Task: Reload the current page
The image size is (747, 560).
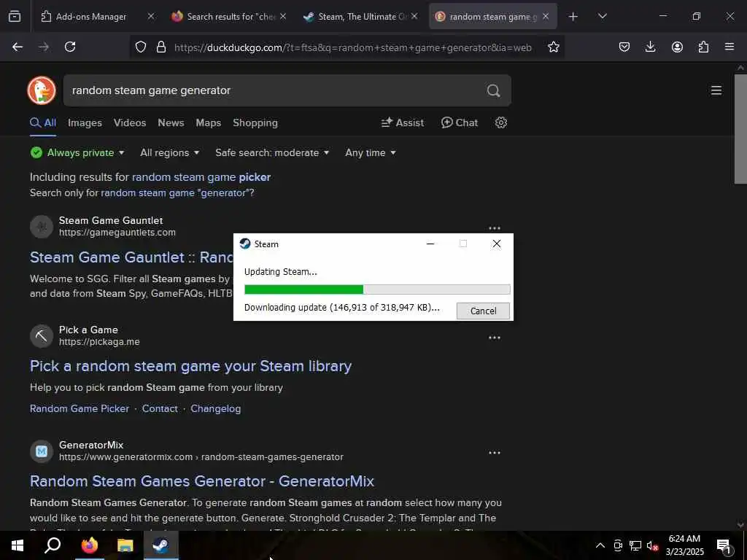Action: click(x=70, y=47)
